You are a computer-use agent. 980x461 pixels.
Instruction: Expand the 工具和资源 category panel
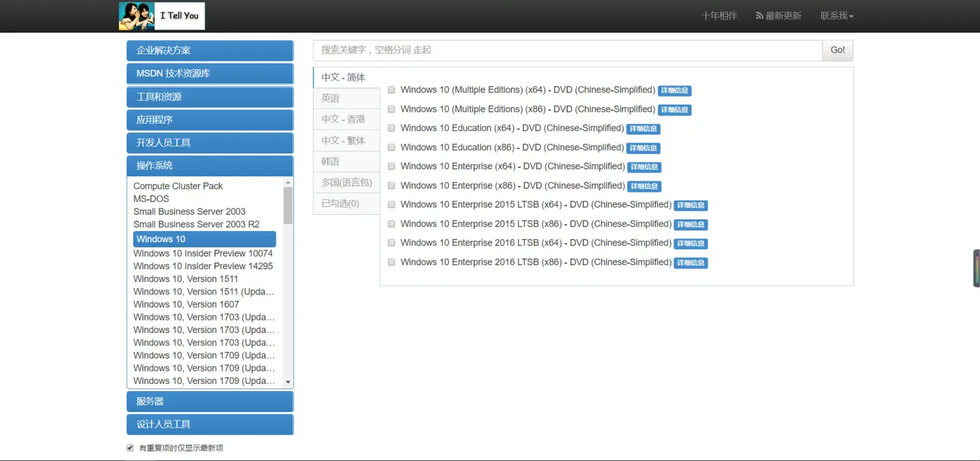point(210,97)
